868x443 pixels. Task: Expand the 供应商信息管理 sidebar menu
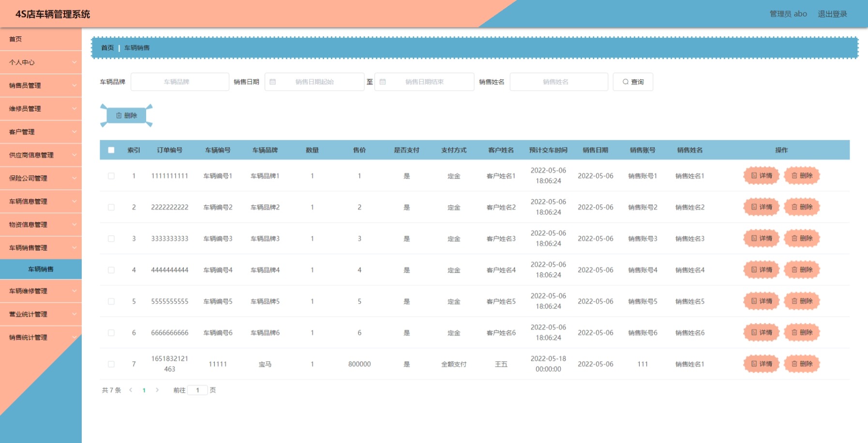pyautogui.click(x=41, y=155)
